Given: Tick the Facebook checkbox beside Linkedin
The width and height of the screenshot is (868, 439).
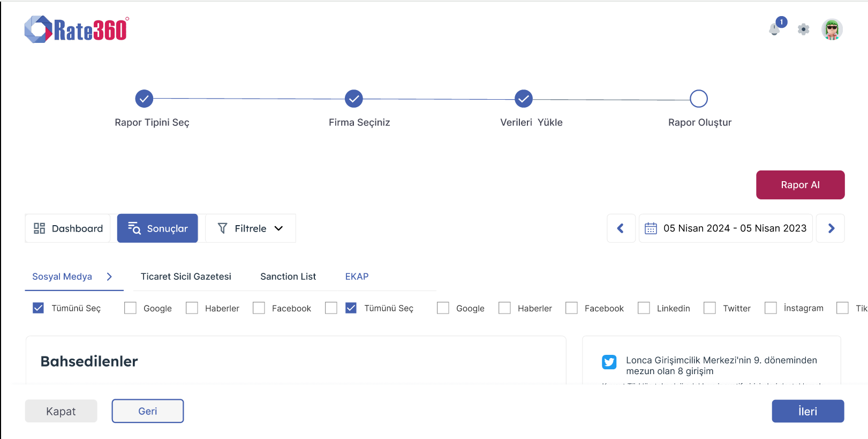Looking at the screenshot, I should 571,308.
